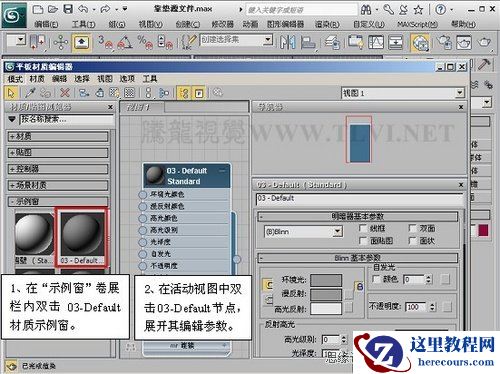Open the Layer Manager icon
Image resolution: width=500 pixels, height=374 pixels.
tap(332, 42)
